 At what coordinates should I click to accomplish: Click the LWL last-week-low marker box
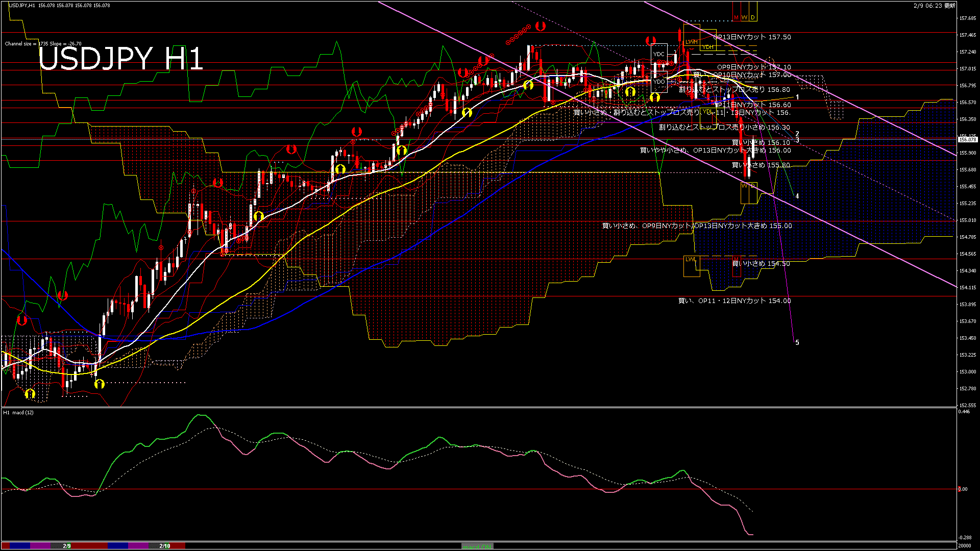click(x=691, y=260)
